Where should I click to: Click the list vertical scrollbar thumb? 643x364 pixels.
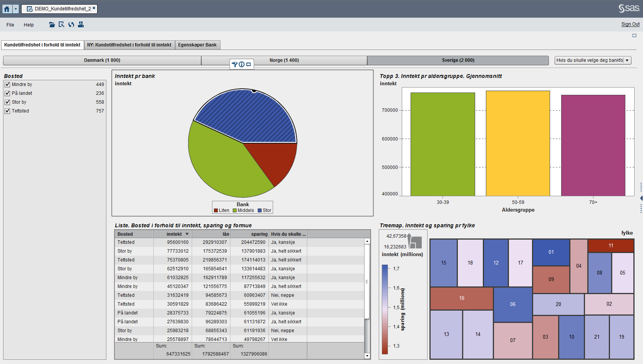tap(367, 281)
